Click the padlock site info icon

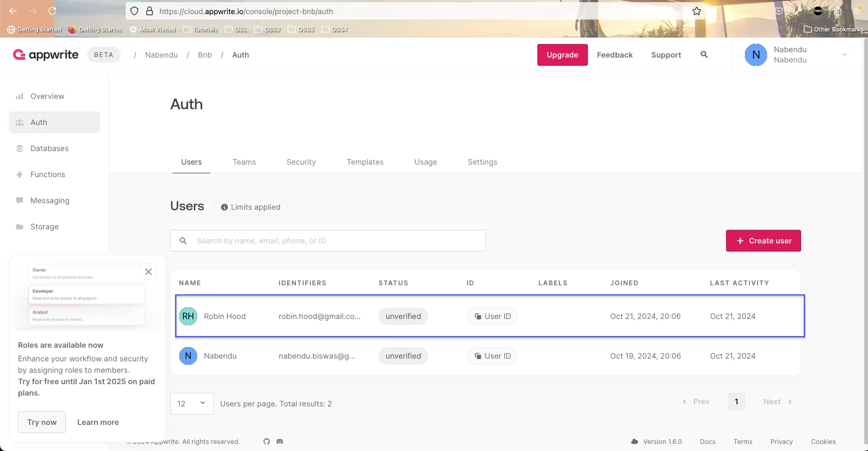(x=150, y=11)
